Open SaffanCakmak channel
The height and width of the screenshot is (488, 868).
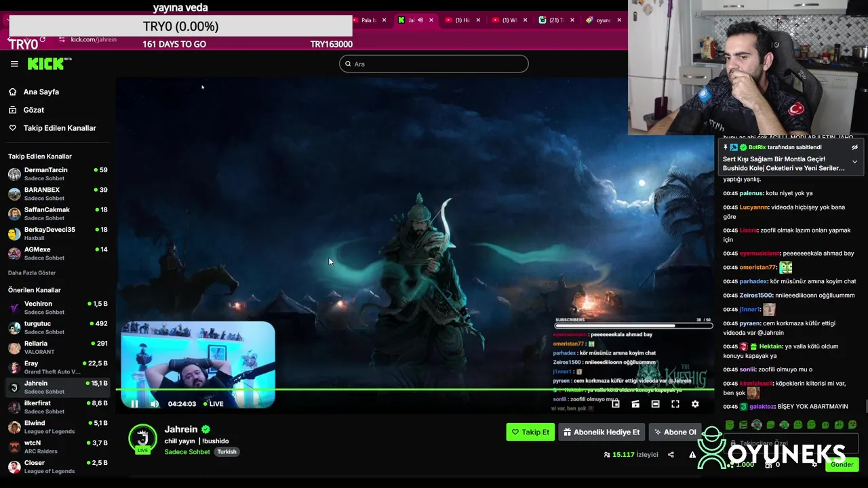[58, 213]
